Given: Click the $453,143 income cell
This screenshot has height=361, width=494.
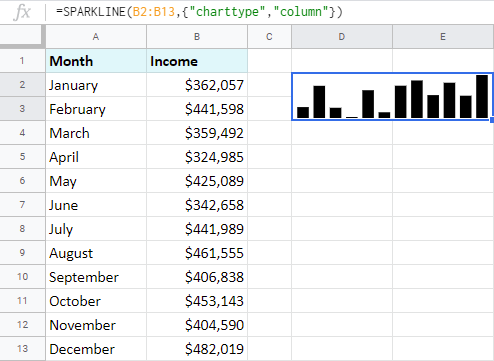Looking at the screenshot, I should pyautogui.click(x=197, y=301).
